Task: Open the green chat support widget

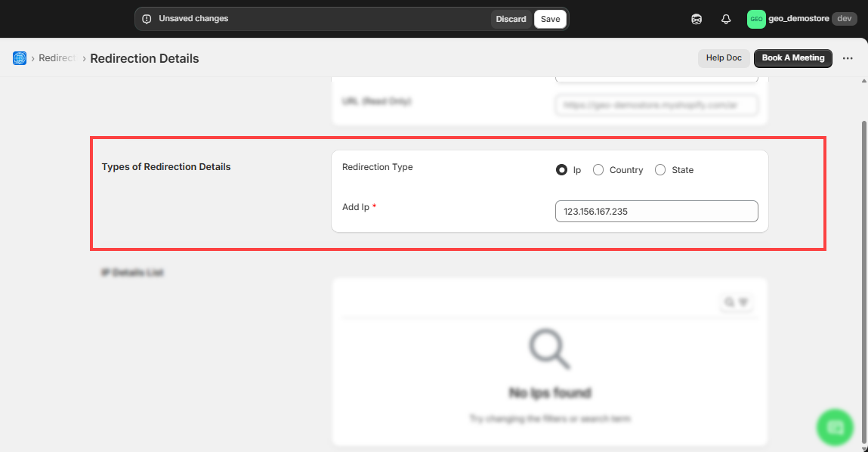Action: (835, 427)
